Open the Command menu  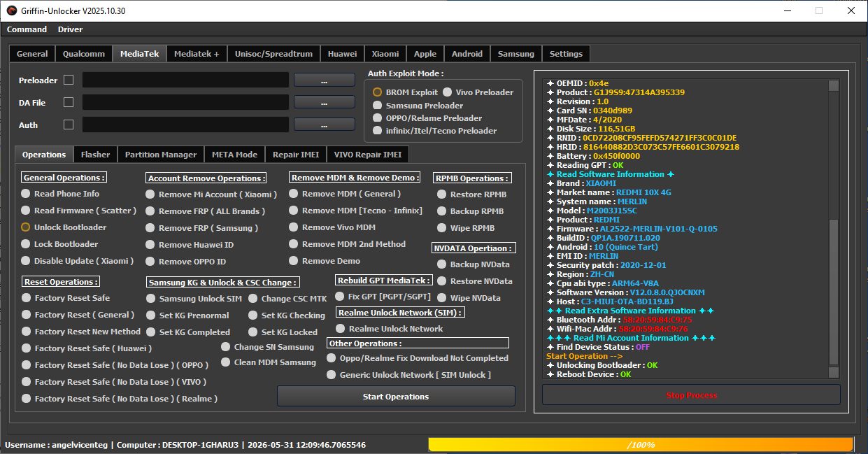[27, 29]
